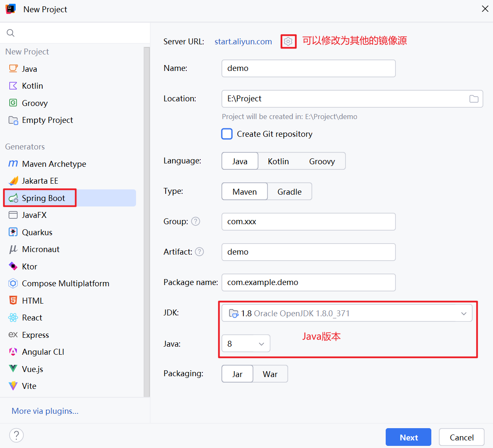
Task: Click the Compose Multiplatform hexagon icon
Action: 13,283
